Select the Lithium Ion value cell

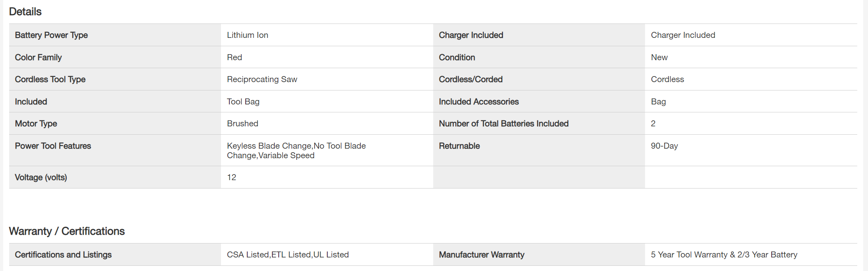247,35
